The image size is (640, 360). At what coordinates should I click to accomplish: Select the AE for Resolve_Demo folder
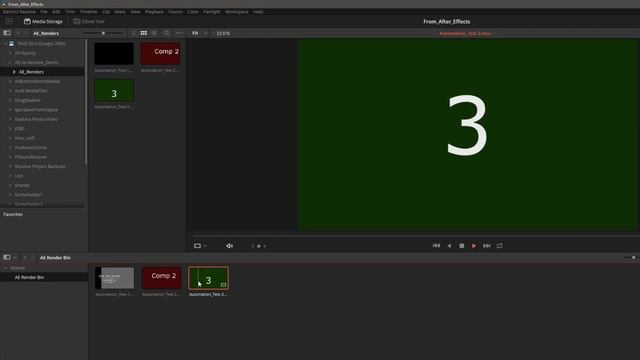pyautogui.click(x=36, y=62)
